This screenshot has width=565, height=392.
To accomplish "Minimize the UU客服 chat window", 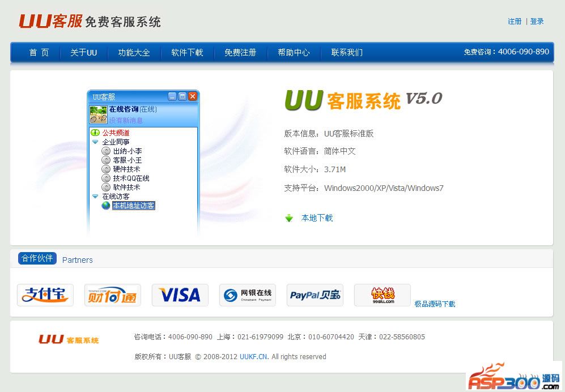I will click(173, 96).
